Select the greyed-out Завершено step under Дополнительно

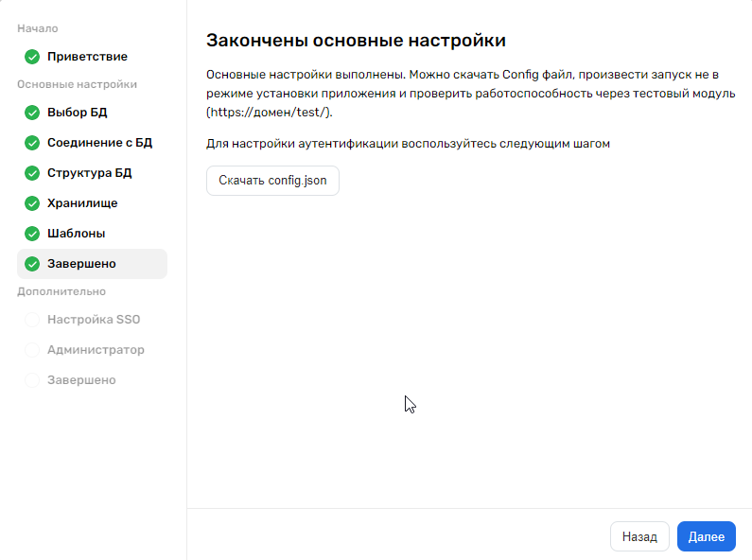[x=81, y=380]
